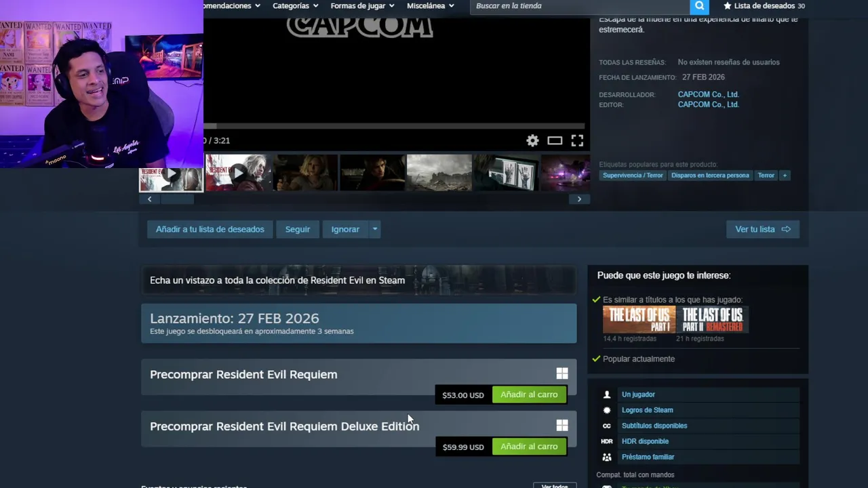Image resolution: width=868 pixels, height=488 pixels.
Task: Click the Supervivencia / Terror tag
Action: 633,176
